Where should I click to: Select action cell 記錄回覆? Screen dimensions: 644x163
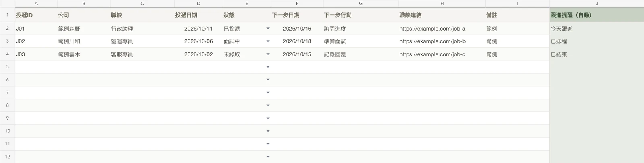361,54
